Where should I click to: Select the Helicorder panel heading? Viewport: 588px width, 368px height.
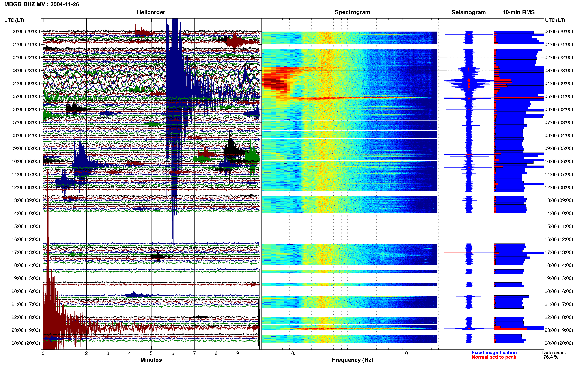[x=151, y=12]
